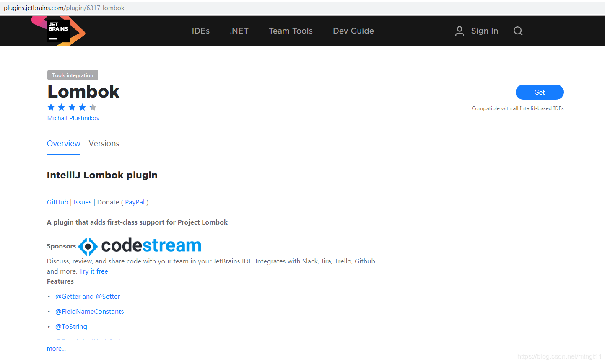The image size is (605, 364).
Task: Open author Michail Plushnikov's page
Action: click(73, 118)
